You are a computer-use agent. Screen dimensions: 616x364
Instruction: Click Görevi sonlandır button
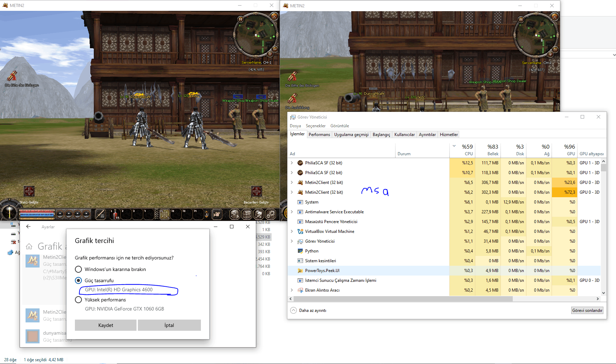point(587,311)
